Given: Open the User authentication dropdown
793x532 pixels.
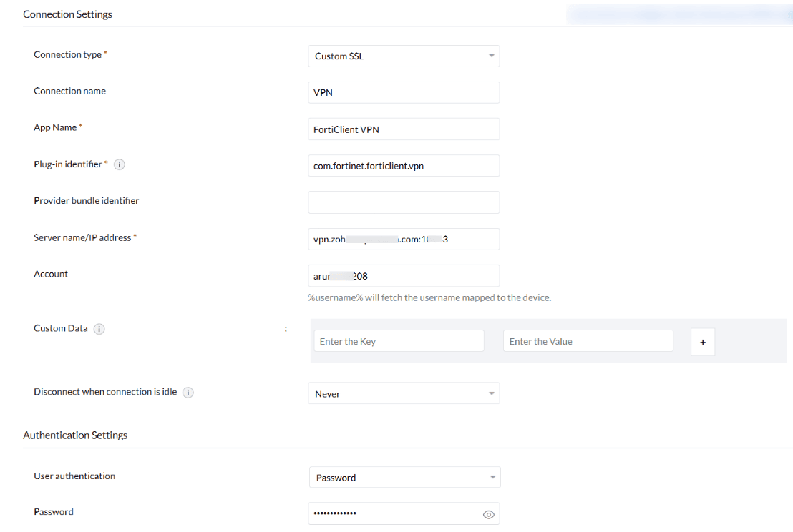Looking at the screenshot, I should click(404, 478).
